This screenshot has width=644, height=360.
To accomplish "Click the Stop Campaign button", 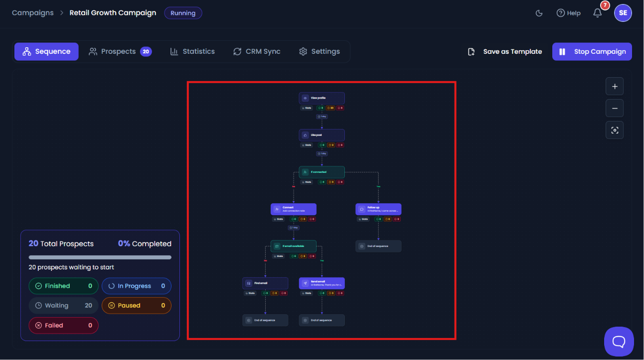I will (592, 52).
